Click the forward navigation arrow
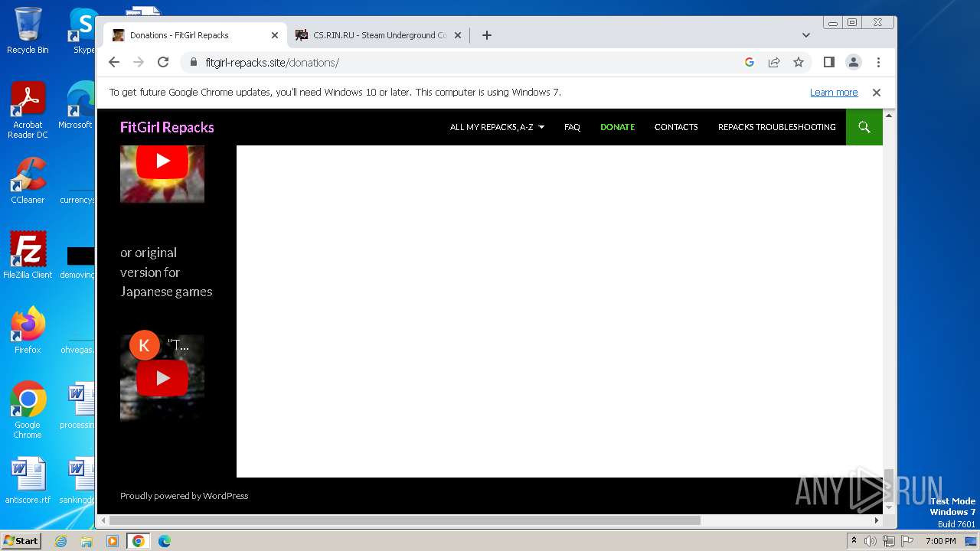The width and height of the screenshot is (980, 551). point(139,62)
